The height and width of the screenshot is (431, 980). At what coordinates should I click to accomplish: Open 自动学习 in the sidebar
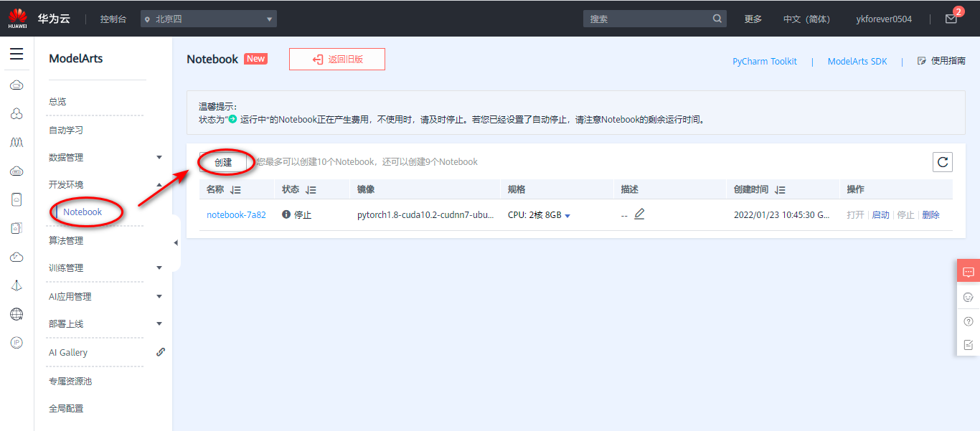[66, 131]
